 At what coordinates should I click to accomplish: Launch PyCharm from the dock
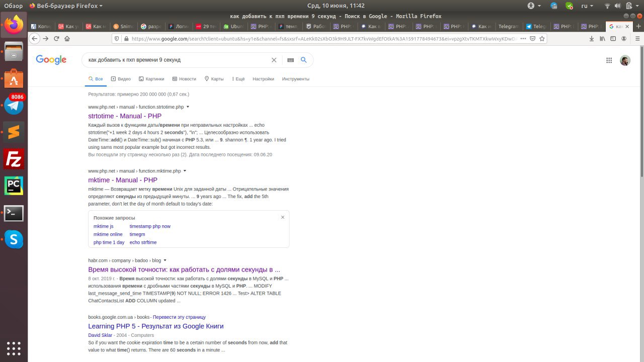(14, 186)
